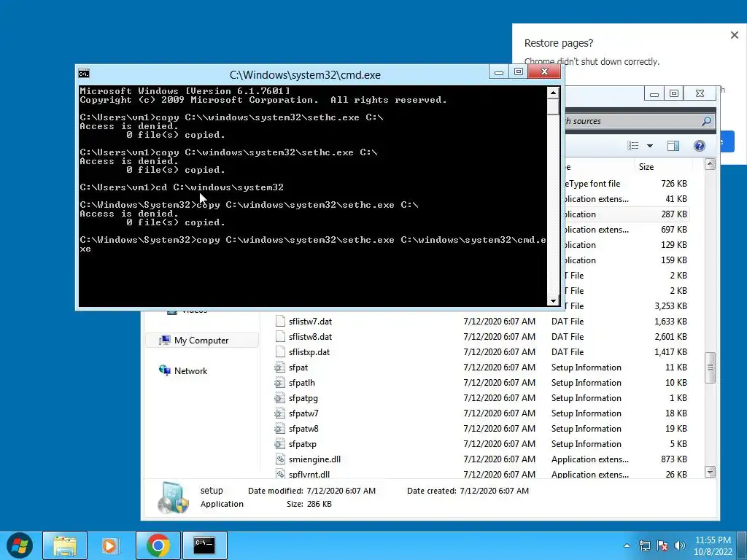
Task: Open File Explorer from the taskbar
Action: tap(65, 545)
